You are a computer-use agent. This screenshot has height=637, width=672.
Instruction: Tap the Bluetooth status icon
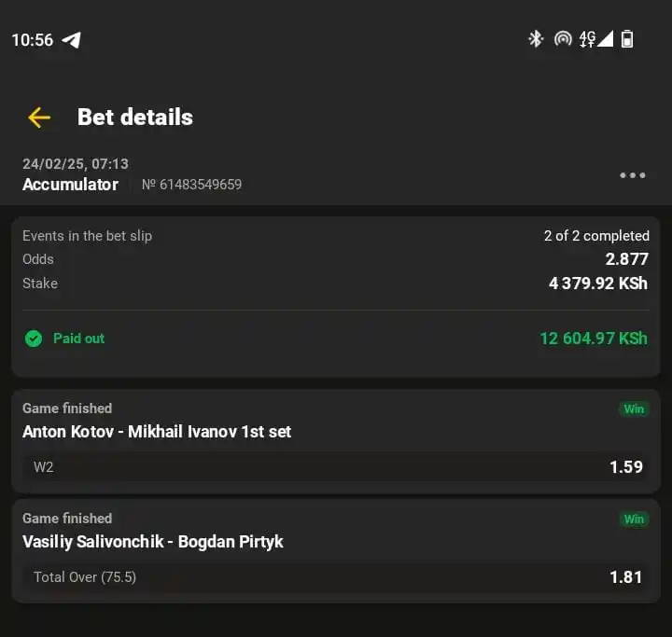[536, 39]
